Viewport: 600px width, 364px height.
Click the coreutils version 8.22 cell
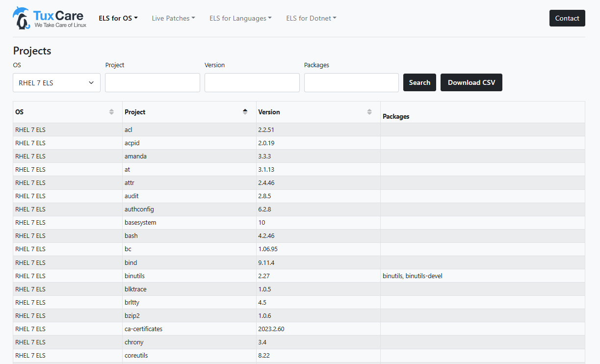click(265, 355)
